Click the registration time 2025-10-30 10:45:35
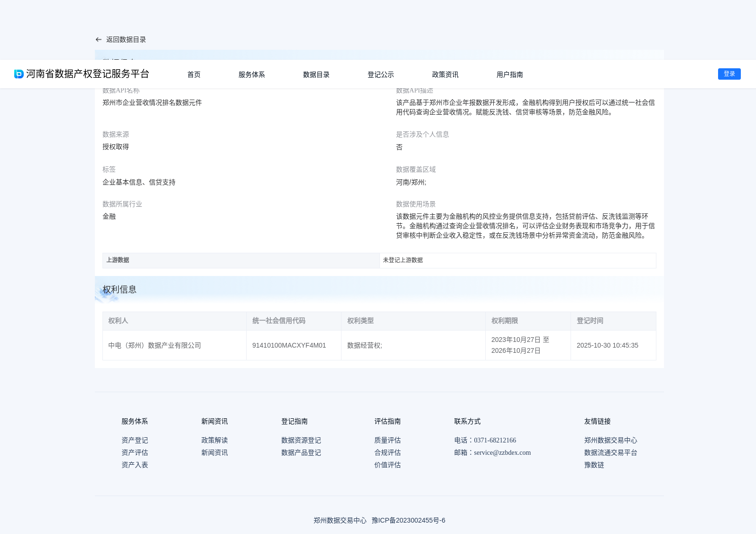The image size is (756, 534). 608,346
